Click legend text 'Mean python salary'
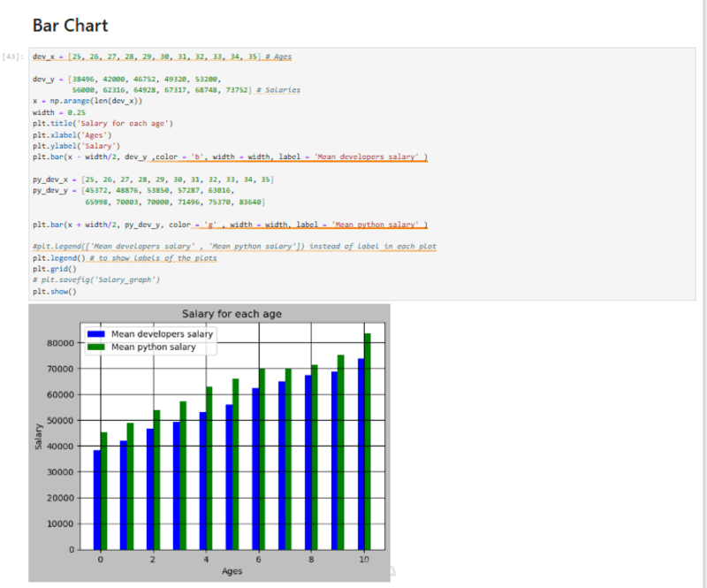The width and height of the screenshot is (707, 588). pos(153,347)
